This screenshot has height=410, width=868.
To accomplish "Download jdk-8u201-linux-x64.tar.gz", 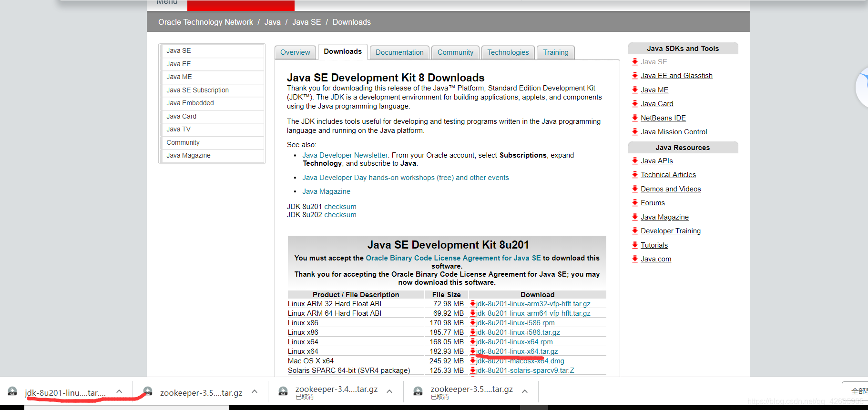I will point(517,351).
